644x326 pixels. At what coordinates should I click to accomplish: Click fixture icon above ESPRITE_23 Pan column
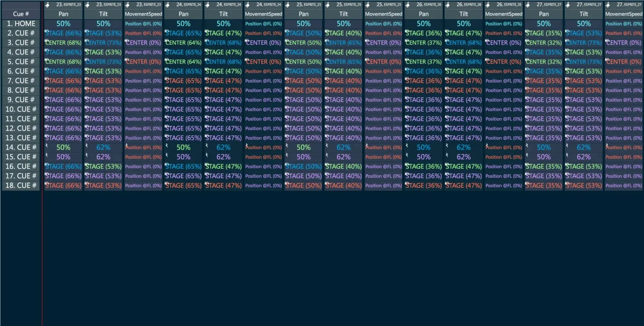point(47,5)
